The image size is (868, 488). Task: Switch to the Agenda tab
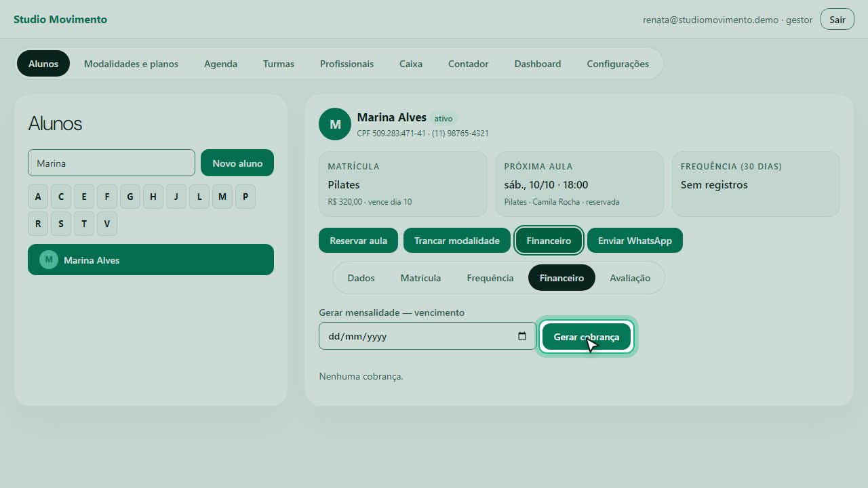(x=220, y=64)
